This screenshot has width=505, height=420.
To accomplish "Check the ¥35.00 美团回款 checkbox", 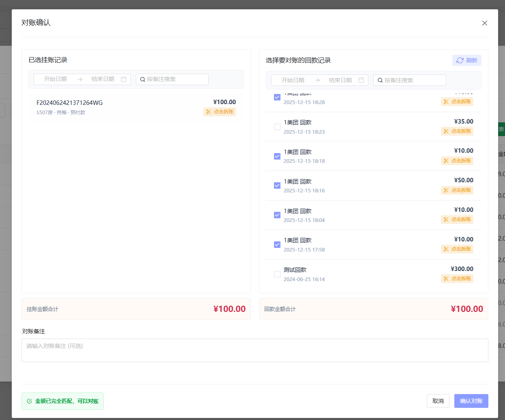I will (277, 127).
